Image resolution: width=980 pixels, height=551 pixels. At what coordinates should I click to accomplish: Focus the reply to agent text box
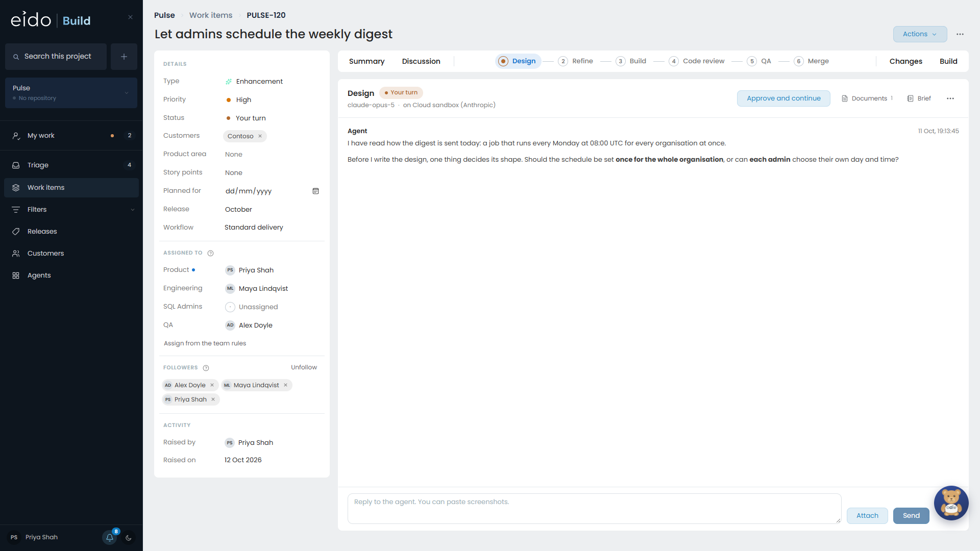594,509
